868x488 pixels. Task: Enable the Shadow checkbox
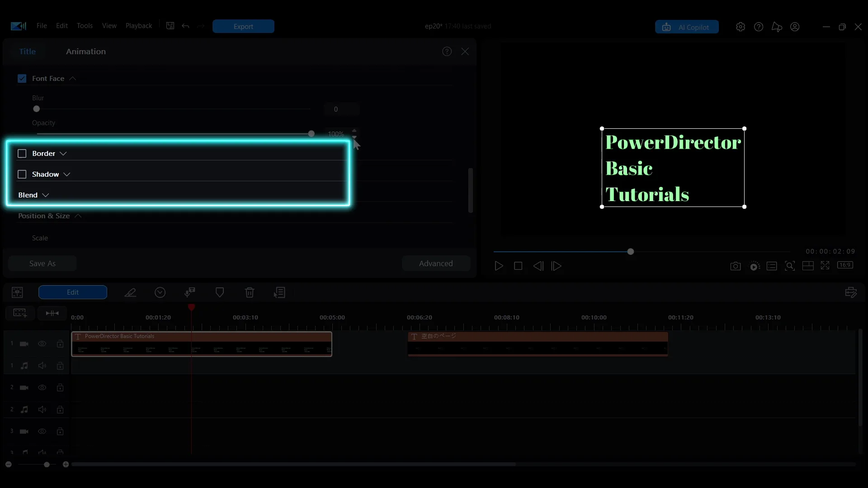click(22, 174)
